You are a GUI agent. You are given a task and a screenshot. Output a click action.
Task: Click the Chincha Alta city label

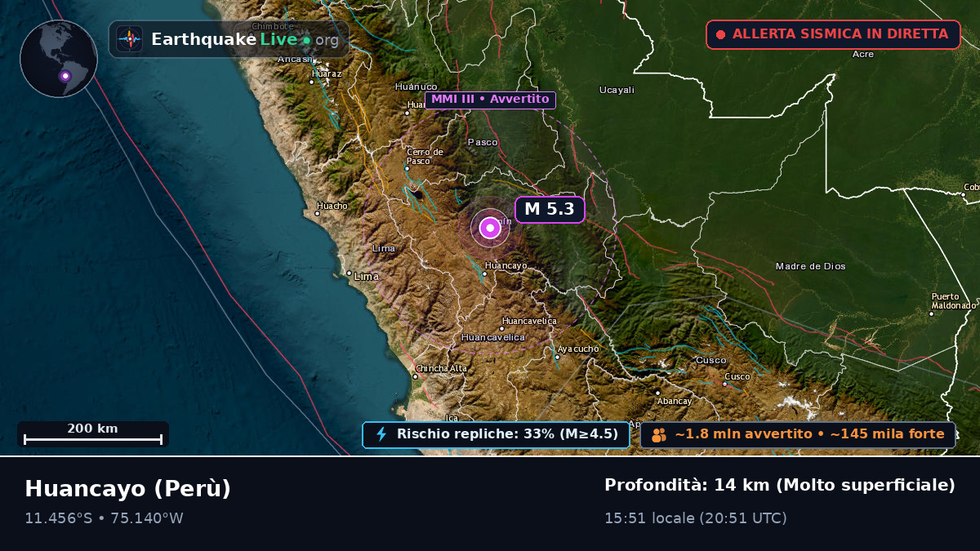[x=442, y=369]
